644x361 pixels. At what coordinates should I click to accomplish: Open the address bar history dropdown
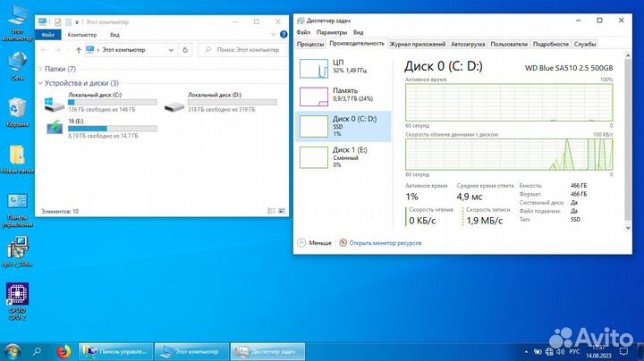coord(171,50)
